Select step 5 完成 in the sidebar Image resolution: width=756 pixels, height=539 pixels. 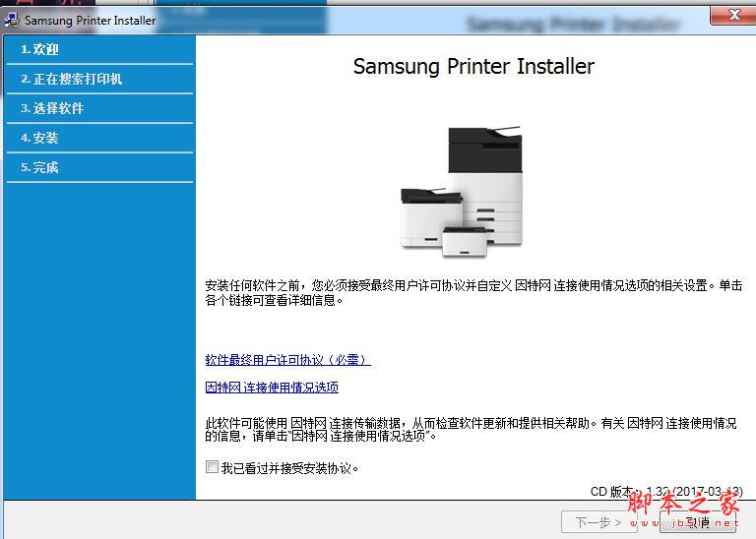[99, 167]
